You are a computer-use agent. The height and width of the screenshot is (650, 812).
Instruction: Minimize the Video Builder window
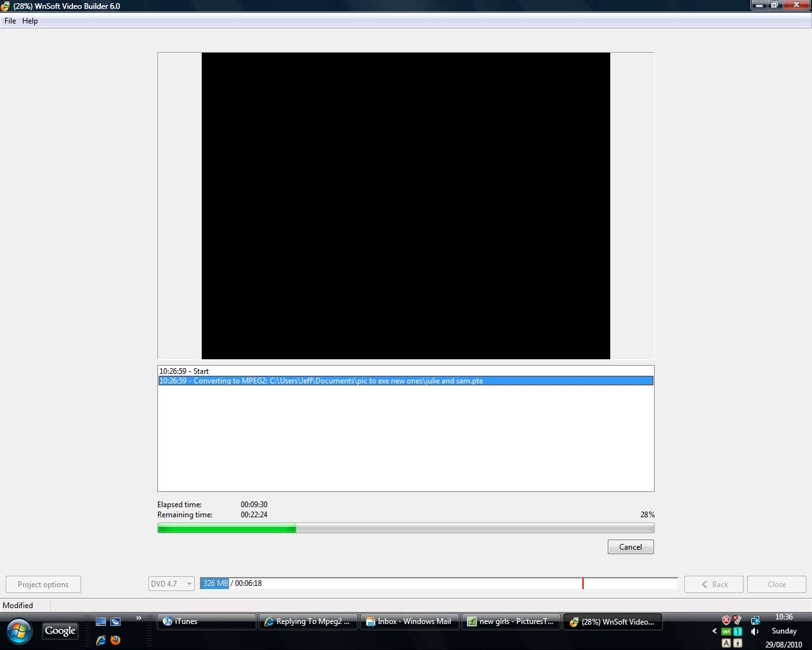click(x=759, y=5)
